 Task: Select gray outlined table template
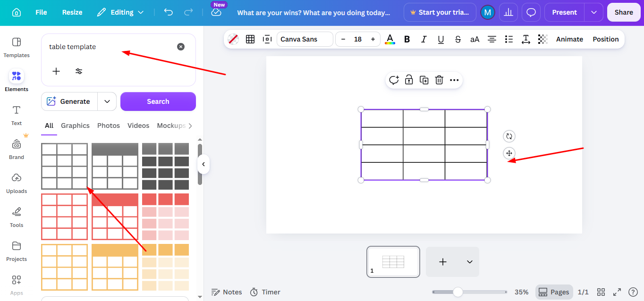pos(64,166)
